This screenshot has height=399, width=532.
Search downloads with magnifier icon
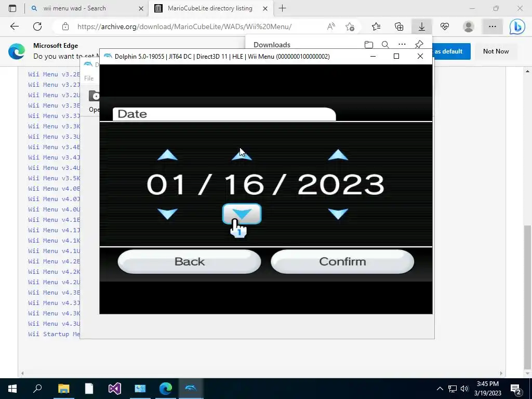click(x=385, y=45)
